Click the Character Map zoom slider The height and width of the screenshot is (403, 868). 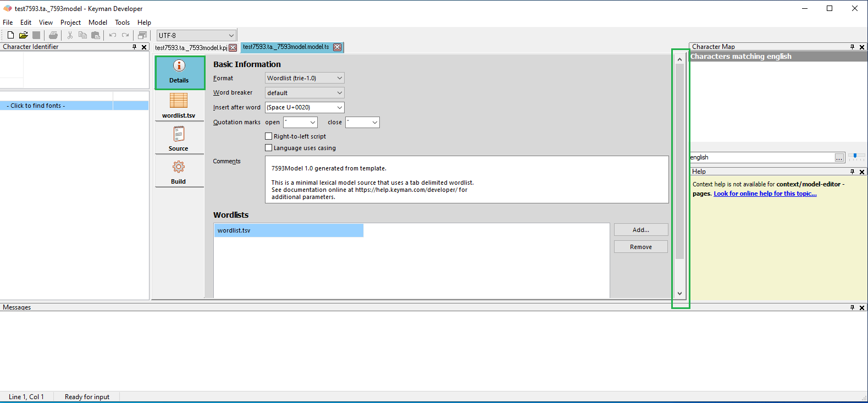(x=856, y=157)
